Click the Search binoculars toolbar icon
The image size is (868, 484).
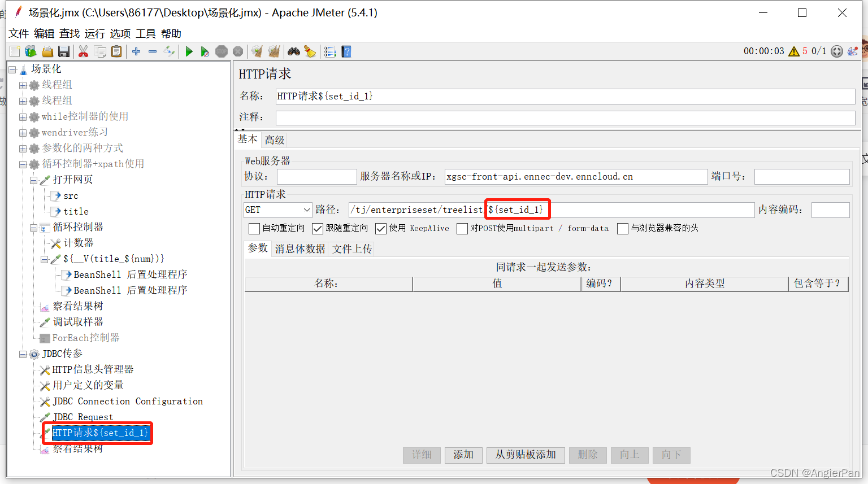293,51
